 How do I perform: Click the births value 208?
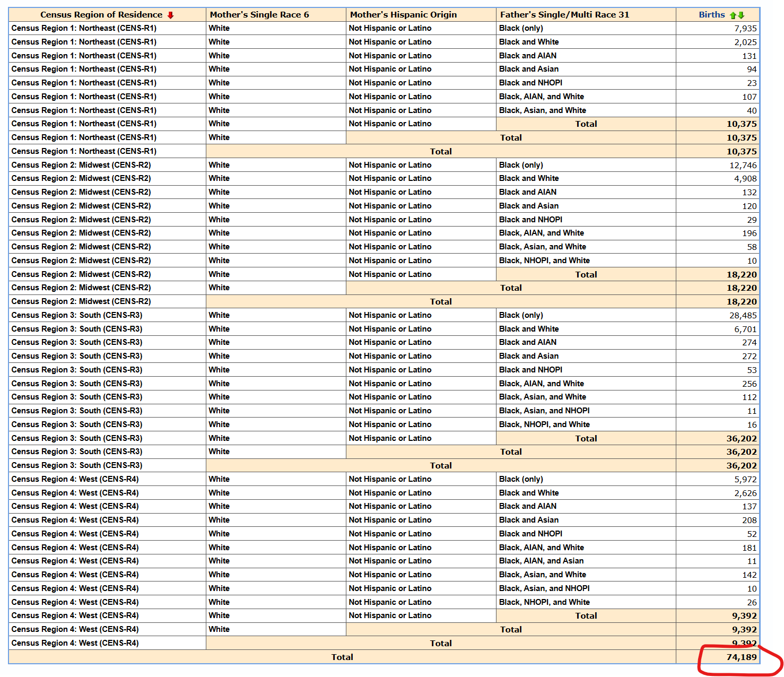[x=750, y=520]
